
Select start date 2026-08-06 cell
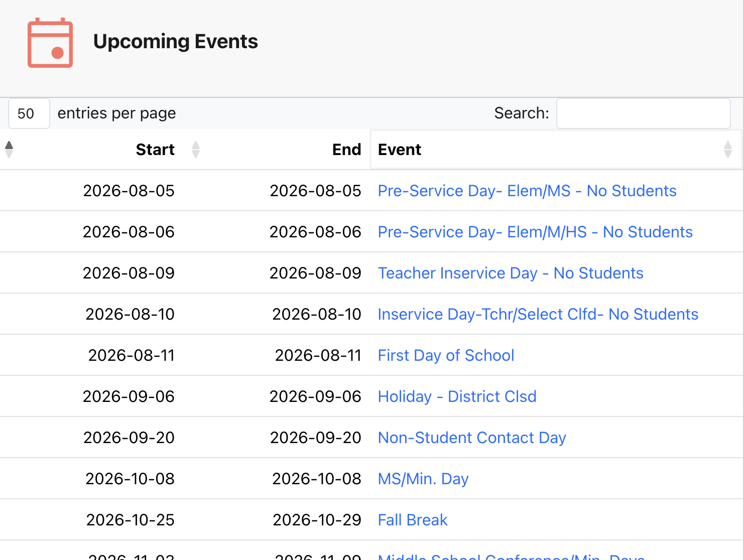click(x=129, y=232)
